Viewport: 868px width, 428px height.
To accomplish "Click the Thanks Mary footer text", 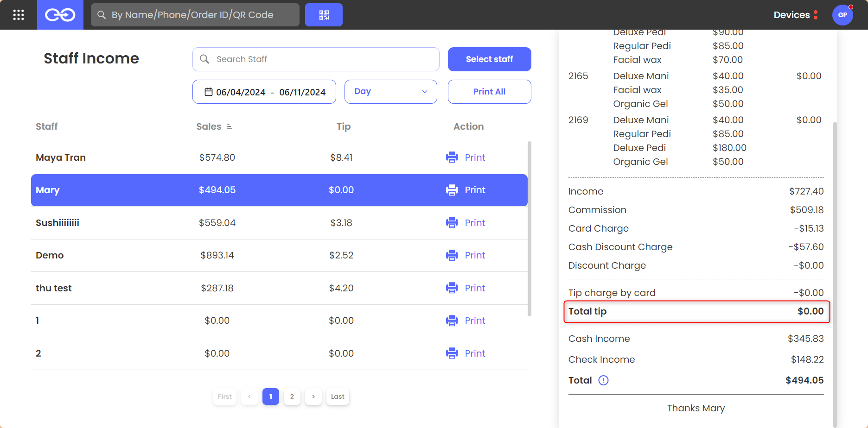I will [x=696, y=408].
